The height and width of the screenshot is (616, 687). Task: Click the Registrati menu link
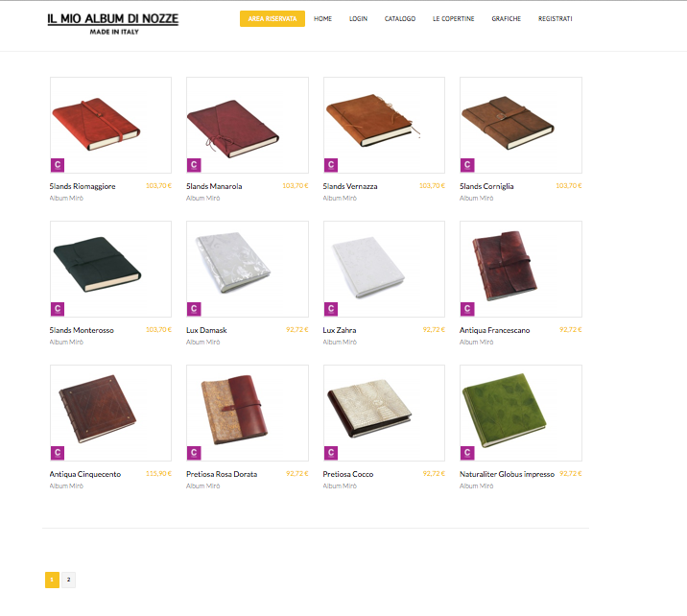click(556, 19)
